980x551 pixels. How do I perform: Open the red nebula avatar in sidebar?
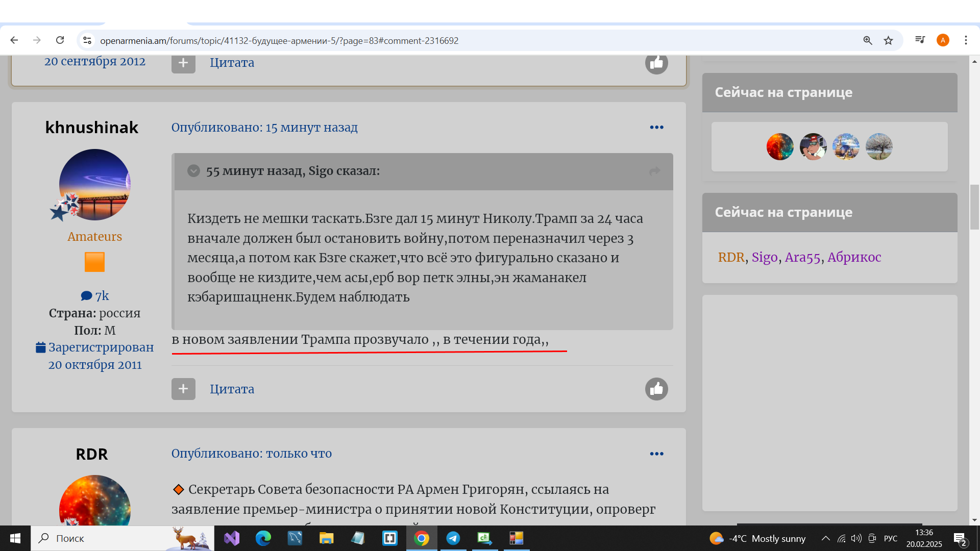click(780, 147)
